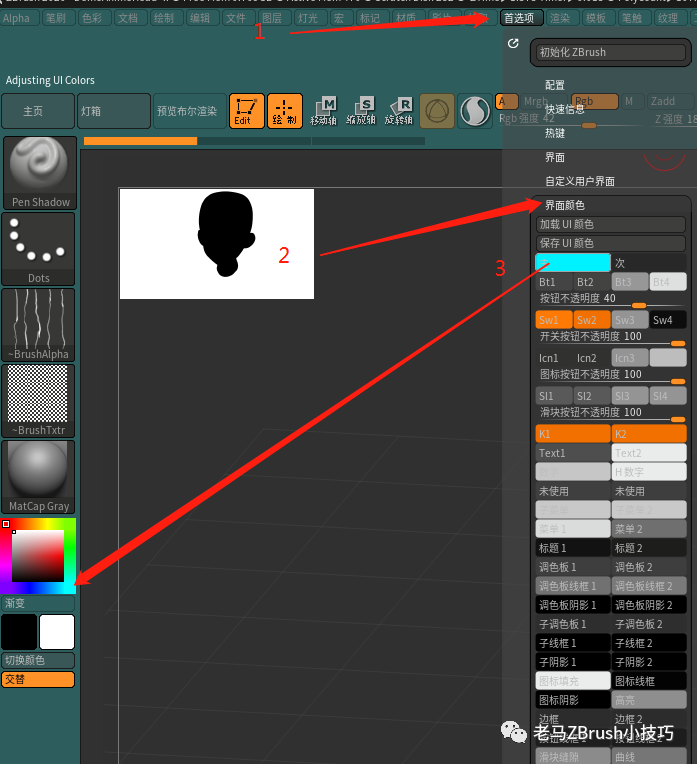
Task: Adjust the button opacity slider
Action: 611,299
